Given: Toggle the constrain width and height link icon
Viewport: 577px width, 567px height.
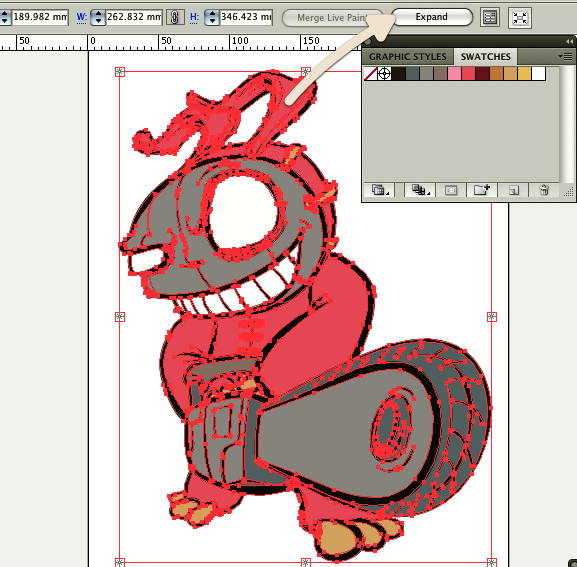Looking at the screenshot, I should (x=175, y=17).
